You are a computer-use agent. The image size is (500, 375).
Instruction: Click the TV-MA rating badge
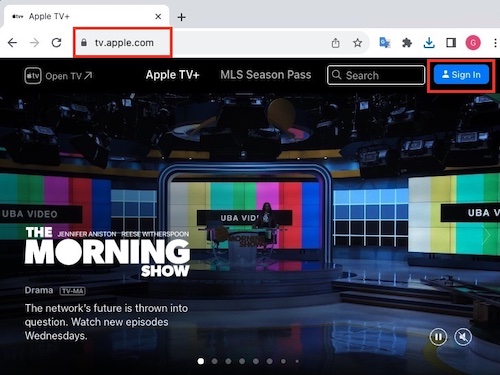coord(73,291)
